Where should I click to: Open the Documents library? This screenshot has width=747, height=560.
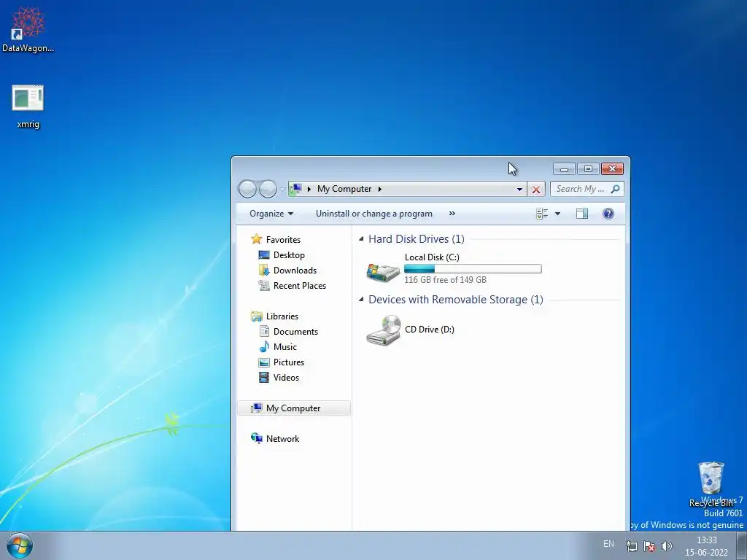pyautogui.click(x=295, y=332)
